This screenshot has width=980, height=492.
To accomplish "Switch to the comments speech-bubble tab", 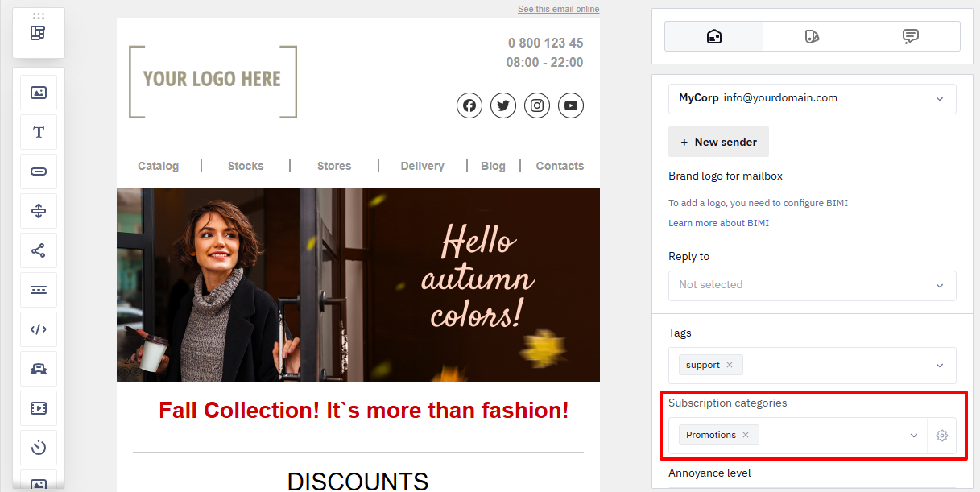I will click(x=911, y=36).
